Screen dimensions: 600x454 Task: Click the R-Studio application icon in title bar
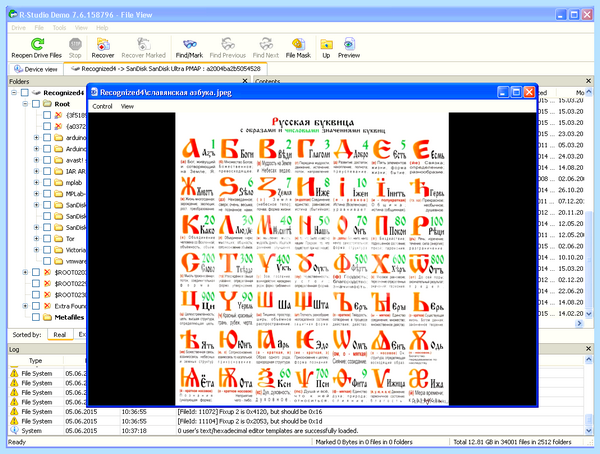[13, 15]
